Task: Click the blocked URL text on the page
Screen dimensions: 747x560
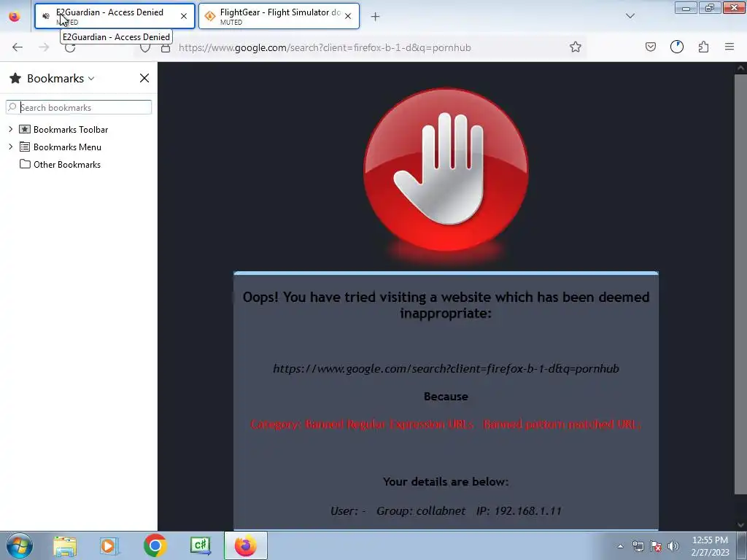Action: (446, 368)
